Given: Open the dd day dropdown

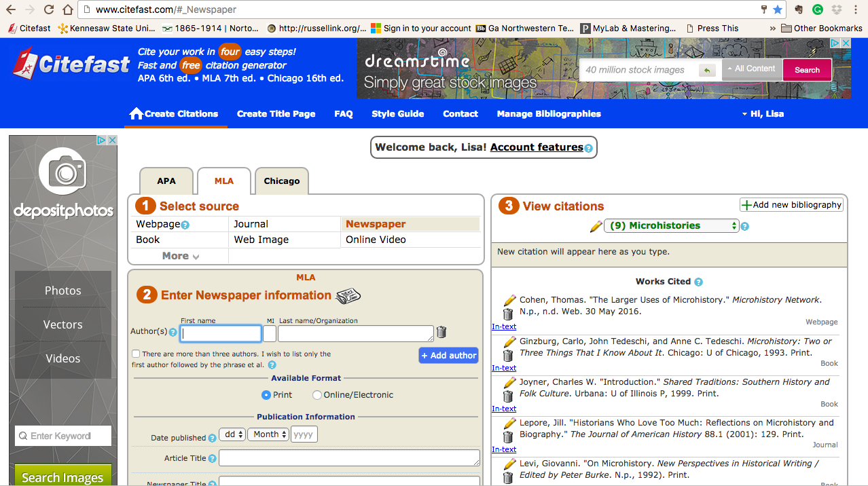Looking at the screenshot, I should (x=232, y=434).
